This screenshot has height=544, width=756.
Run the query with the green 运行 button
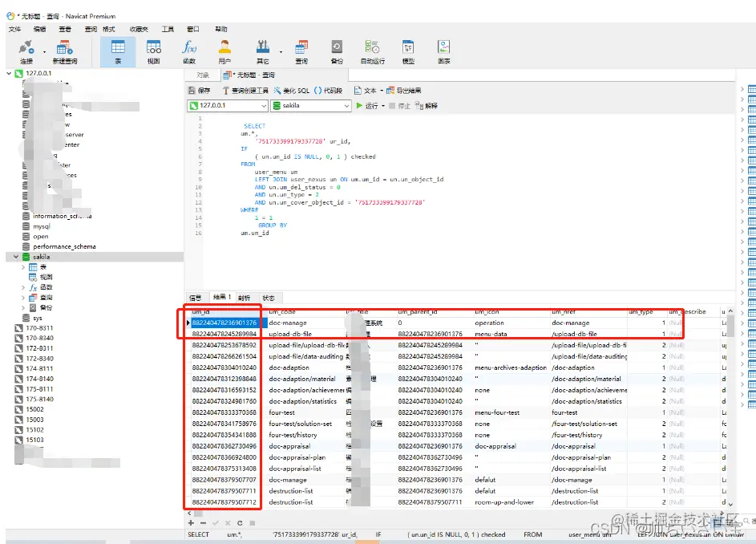tap(366, 106)
